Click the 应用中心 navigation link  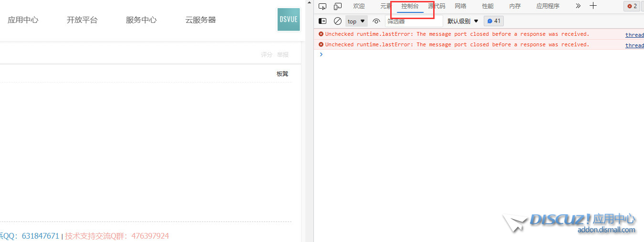23,20
